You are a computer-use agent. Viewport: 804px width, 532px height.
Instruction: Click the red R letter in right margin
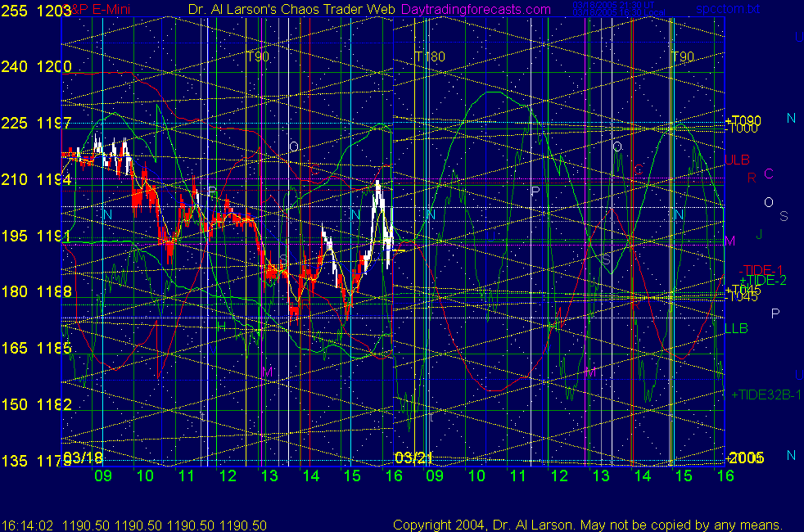pos(752,178)
